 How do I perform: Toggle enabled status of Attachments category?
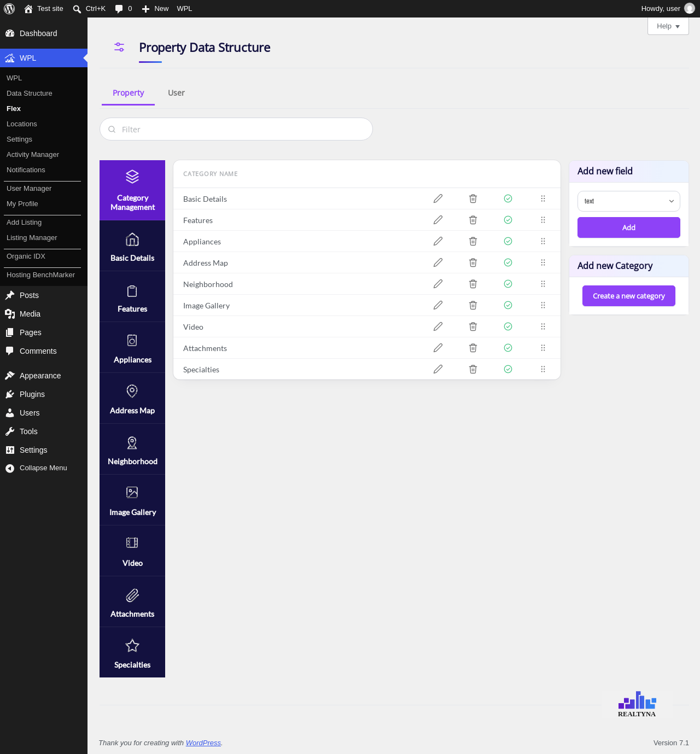click(508, 348)
